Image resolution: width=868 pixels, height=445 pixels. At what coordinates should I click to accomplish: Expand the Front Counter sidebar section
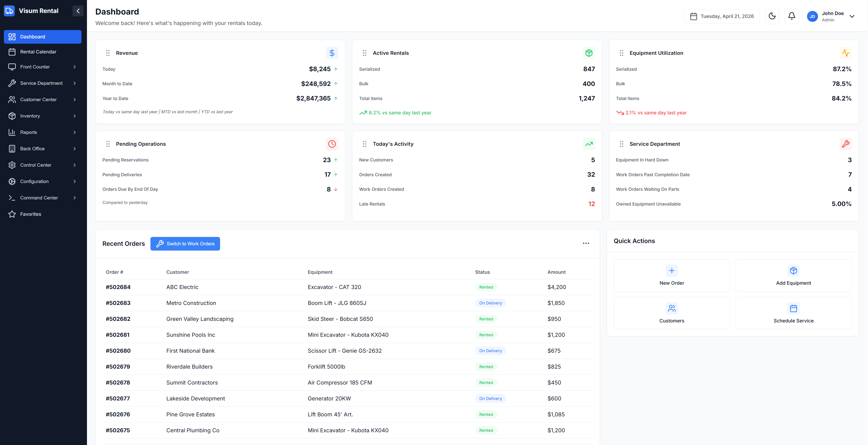43,67
